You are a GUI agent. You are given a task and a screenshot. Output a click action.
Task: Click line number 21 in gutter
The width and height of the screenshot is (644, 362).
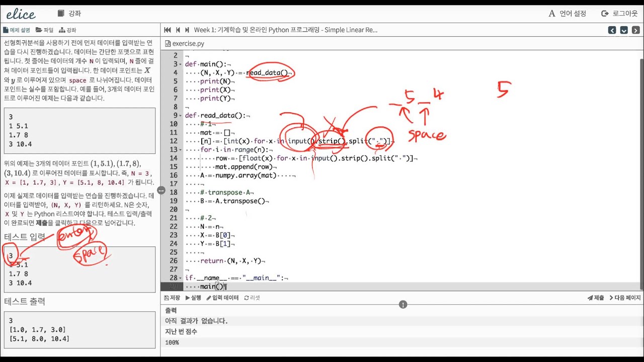tap(174, 218)
